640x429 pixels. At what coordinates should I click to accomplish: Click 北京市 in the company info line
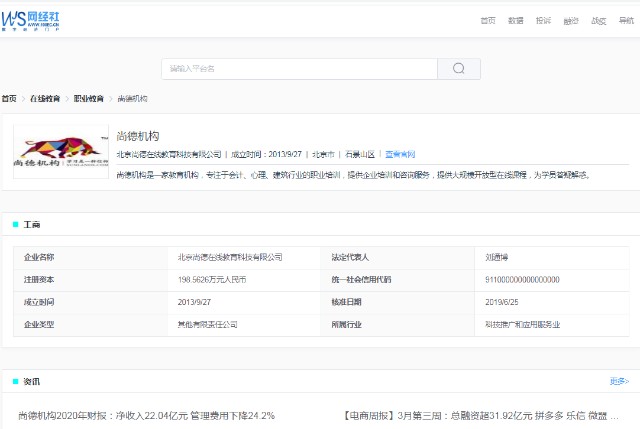pyautogui.click(x=323, y=154)
